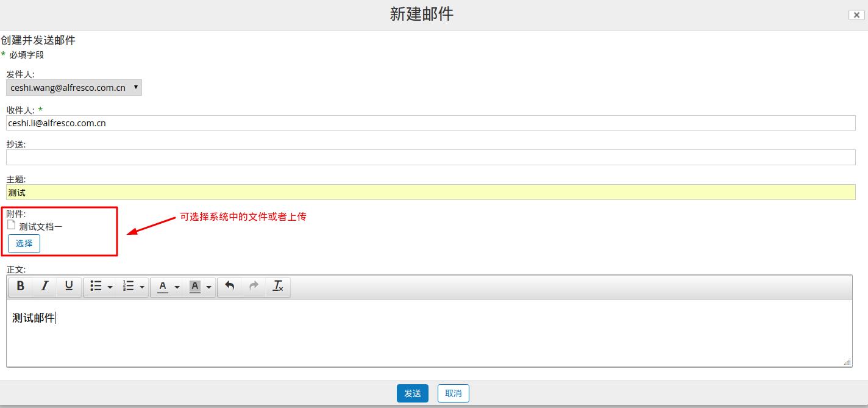Toggle italic formatting in the editor toolbar
This screenshot has width=868, height=408.
pos(44,286)
